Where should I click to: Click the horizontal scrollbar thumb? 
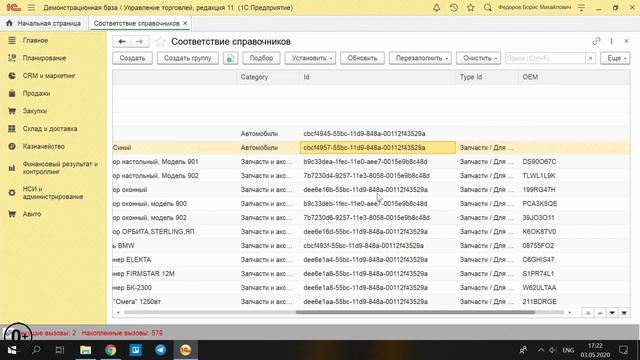pyautogui.click(x=415, y=312)
